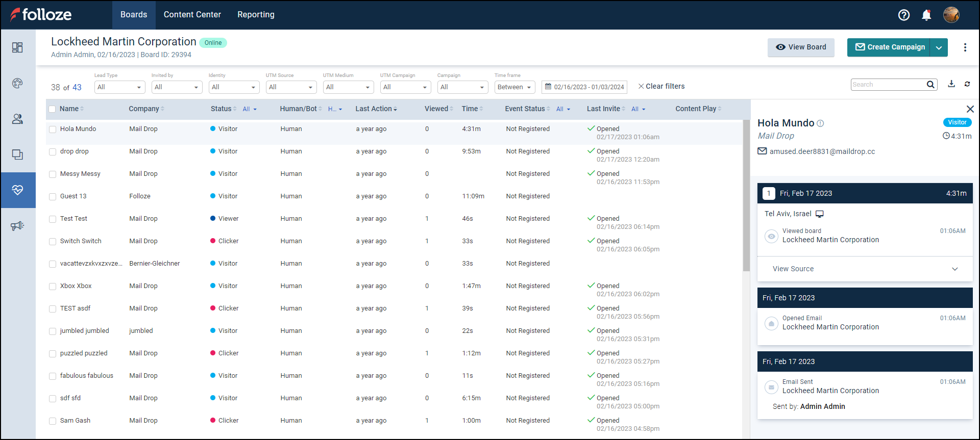Switch to the Content Center tab

point(192,15)
